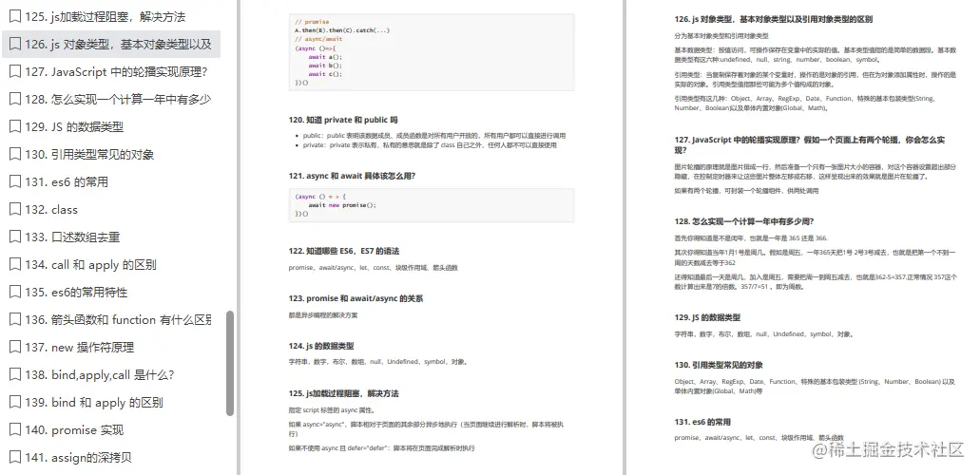Click the page heading '125. js加载过程阻塞，解决方法'
The height and width of the screenshot is (475, 980).
(344, 393)
